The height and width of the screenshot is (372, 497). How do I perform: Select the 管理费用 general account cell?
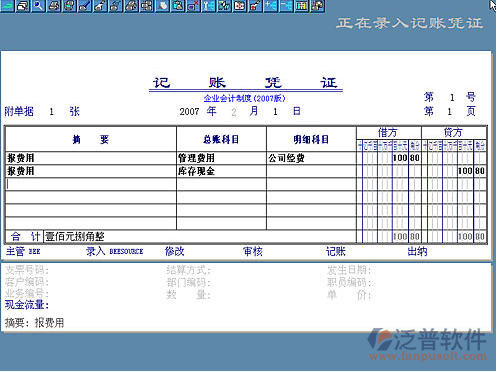[221, 158]
